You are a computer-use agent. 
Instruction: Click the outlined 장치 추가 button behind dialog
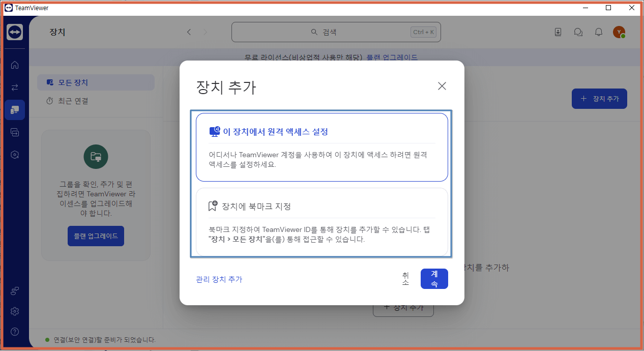coord(403,308)
